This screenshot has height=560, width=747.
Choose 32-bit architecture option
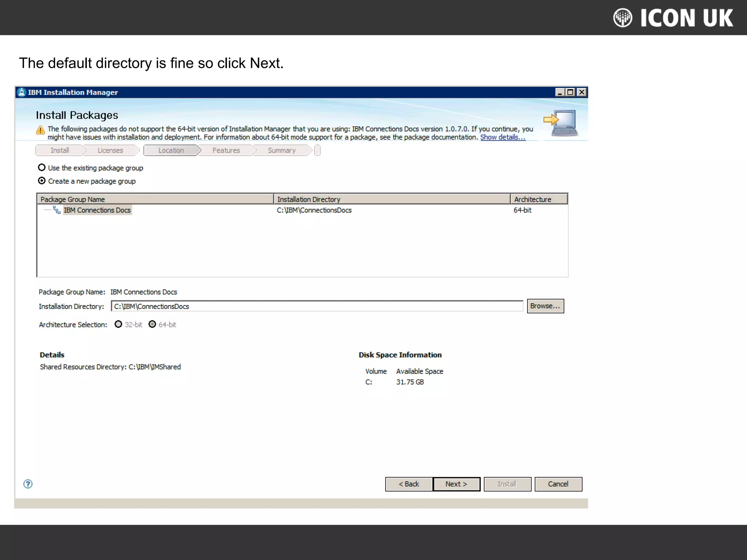click(x=119, y=324)
